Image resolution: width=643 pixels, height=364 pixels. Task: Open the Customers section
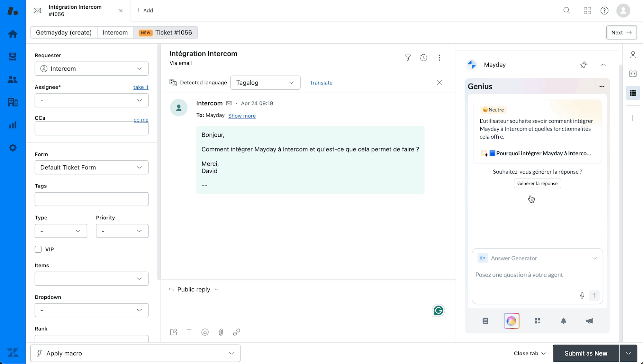coord(13,79)
